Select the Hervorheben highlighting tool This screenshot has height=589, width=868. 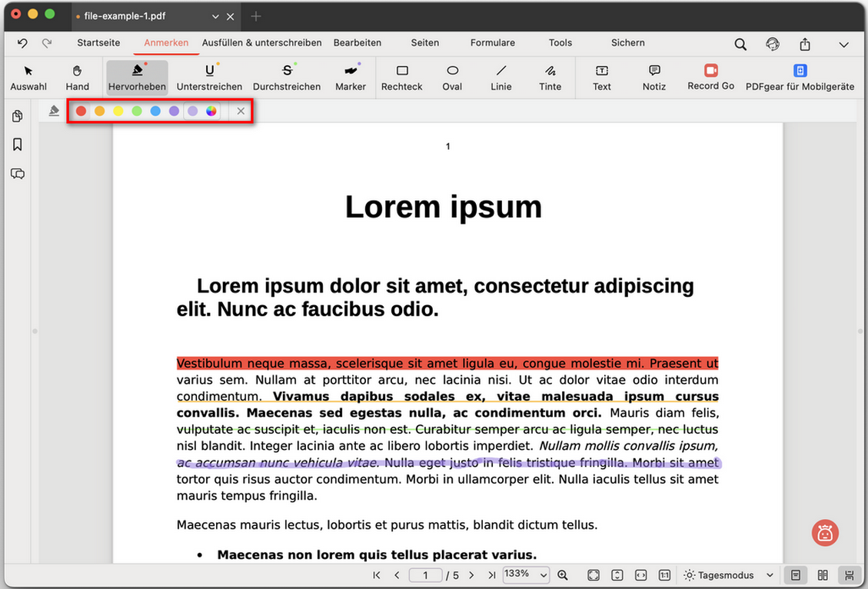(x=137, y=77)
